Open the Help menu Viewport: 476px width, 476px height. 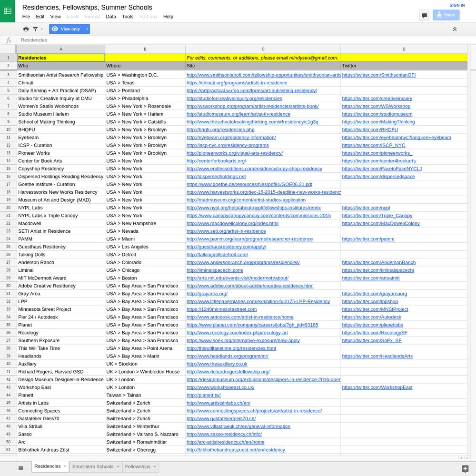168,17
